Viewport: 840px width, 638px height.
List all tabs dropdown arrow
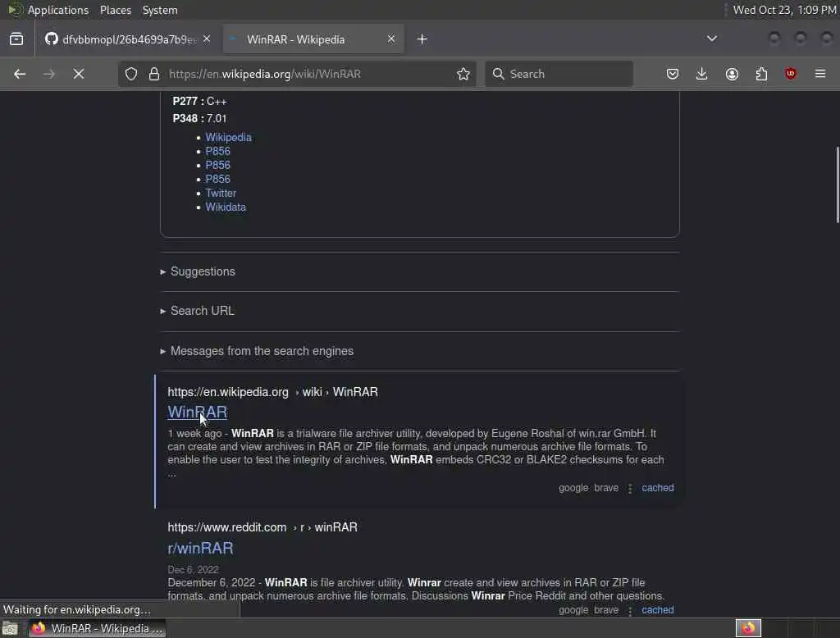pos(712,39)
